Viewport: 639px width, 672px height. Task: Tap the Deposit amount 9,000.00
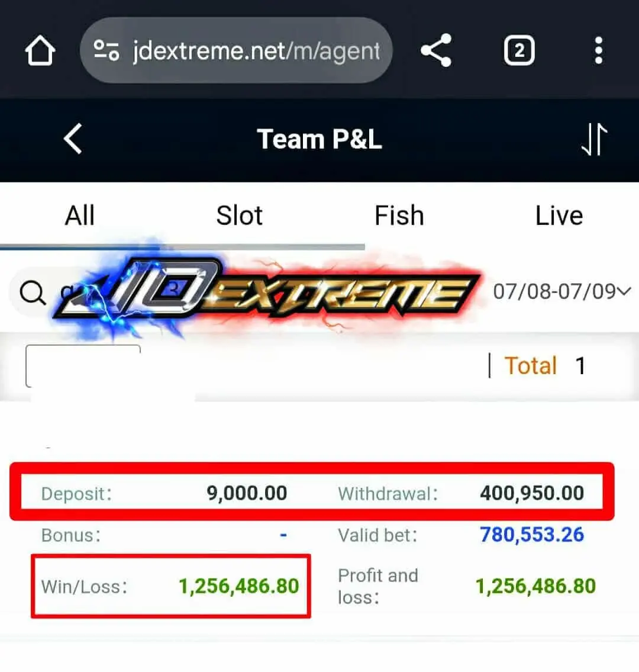coord(247,493)
